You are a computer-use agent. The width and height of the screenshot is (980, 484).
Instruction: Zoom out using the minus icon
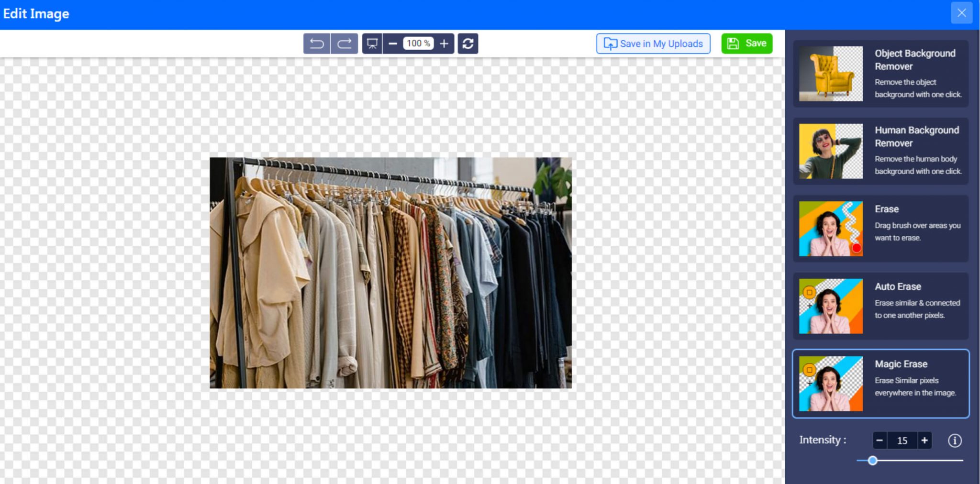coord(393,44)
